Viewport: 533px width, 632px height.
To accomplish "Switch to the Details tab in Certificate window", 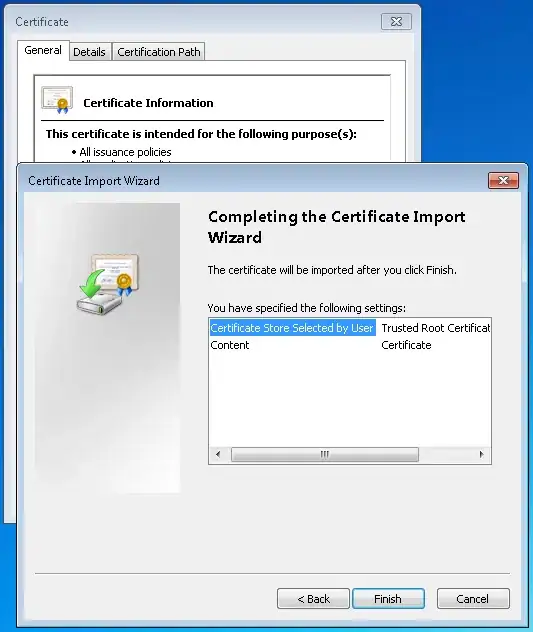I will 90,52.
